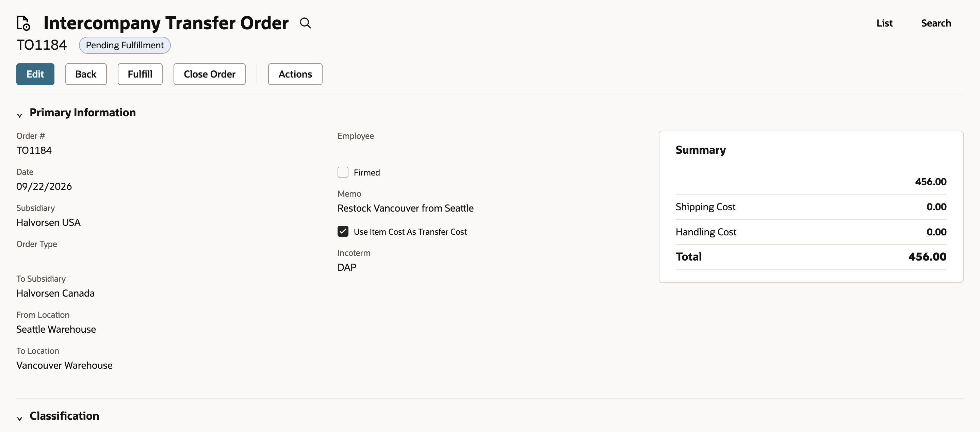Open the order for editing with Edit
This screenshot has width=980, height=432.
[35, 74]
